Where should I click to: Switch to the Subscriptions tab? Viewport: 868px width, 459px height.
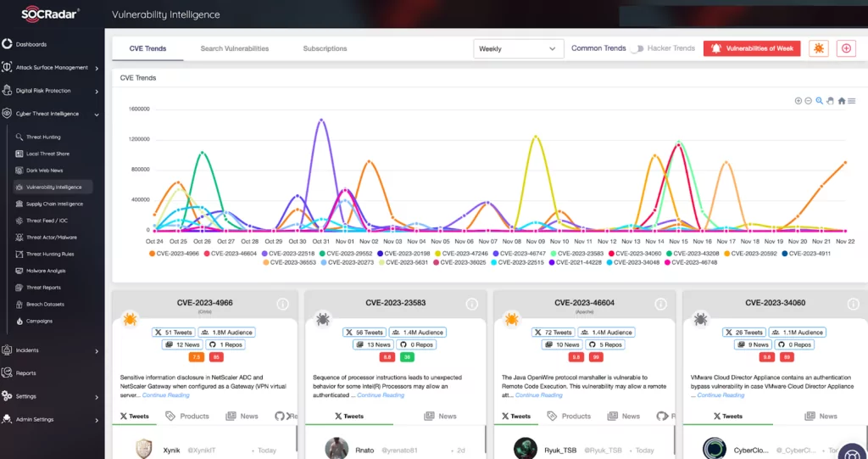325,48
